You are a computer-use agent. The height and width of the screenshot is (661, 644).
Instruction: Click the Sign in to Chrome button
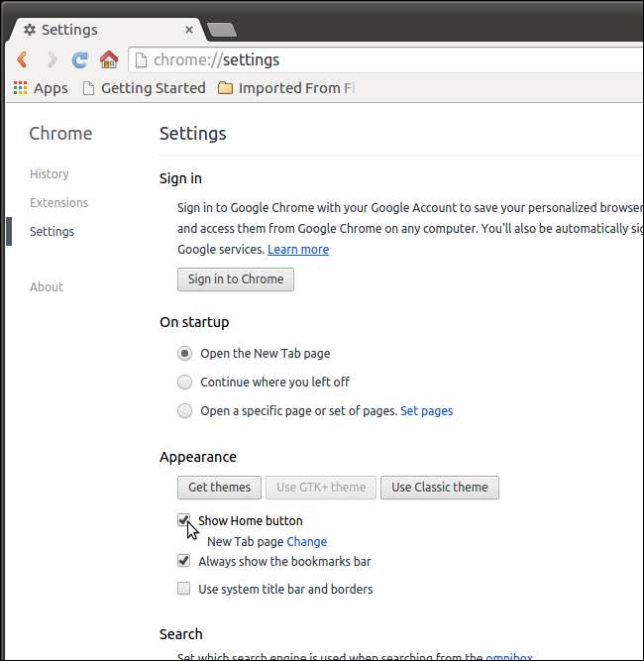(236, 279)
